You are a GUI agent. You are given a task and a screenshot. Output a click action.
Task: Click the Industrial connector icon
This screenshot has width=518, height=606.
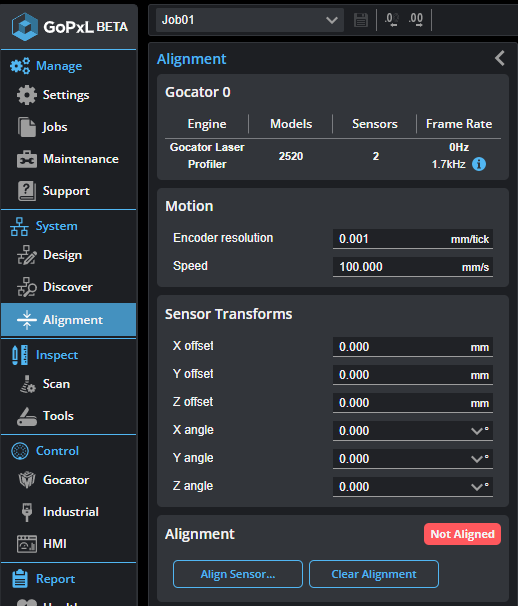tap(27, 512)
